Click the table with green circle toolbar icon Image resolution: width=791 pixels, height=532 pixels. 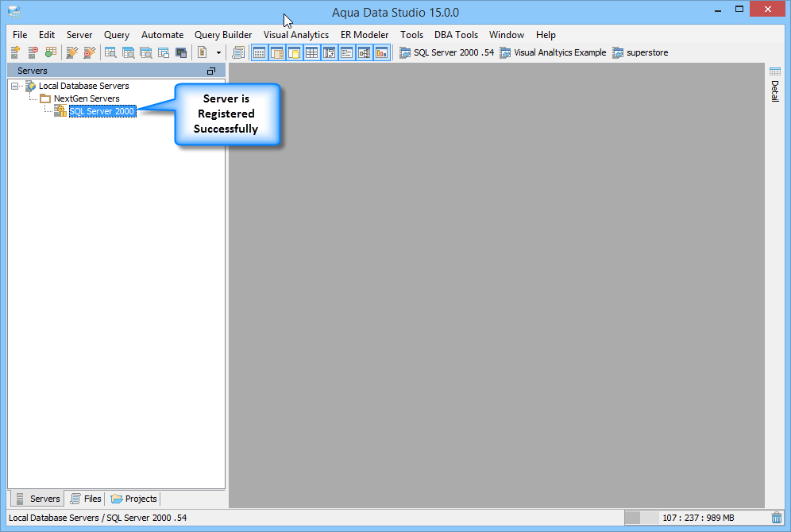pyautogui.click(x=51, y=52)
